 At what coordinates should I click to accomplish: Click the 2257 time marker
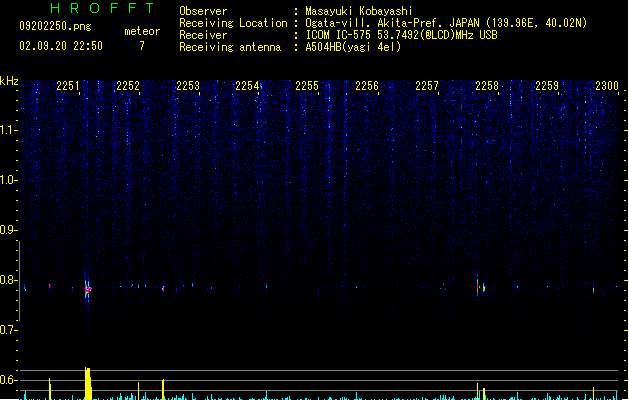(x=427, y=86)
